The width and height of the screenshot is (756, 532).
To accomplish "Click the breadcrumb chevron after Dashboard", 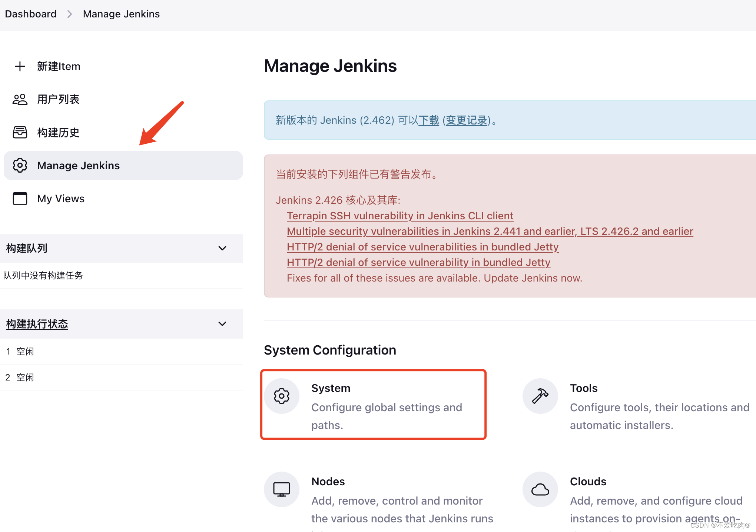I will point(70,14).
